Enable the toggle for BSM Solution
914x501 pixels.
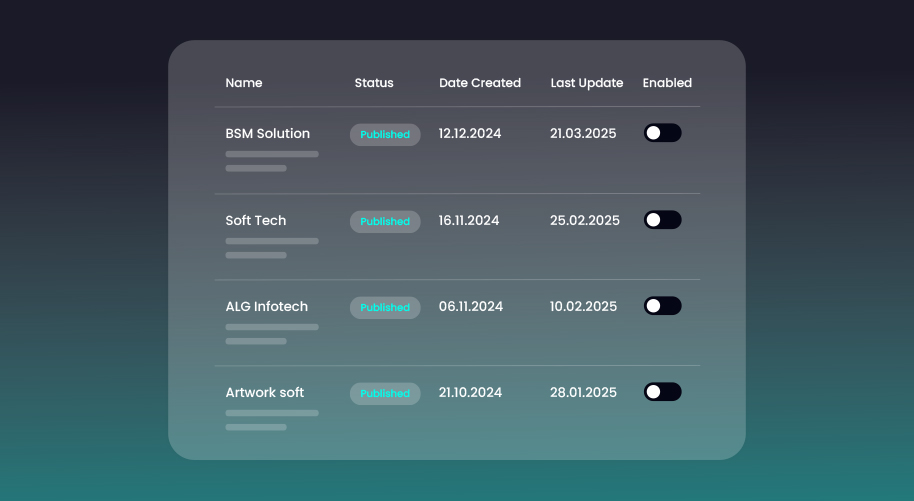click(662, 133)
